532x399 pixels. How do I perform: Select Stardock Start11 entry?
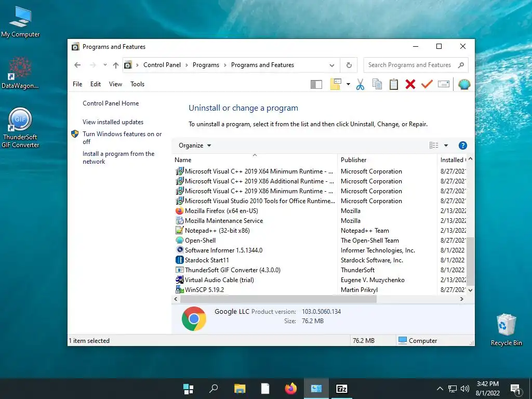pos(320,260)
